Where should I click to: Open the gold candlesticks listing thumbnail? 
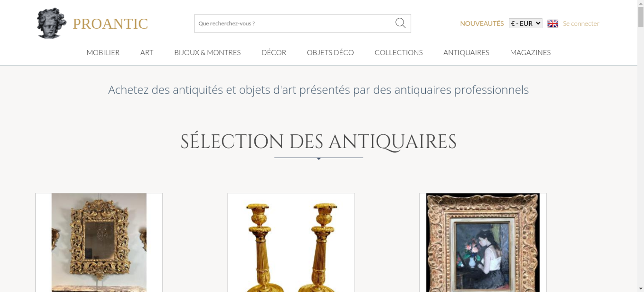point(291,242)
